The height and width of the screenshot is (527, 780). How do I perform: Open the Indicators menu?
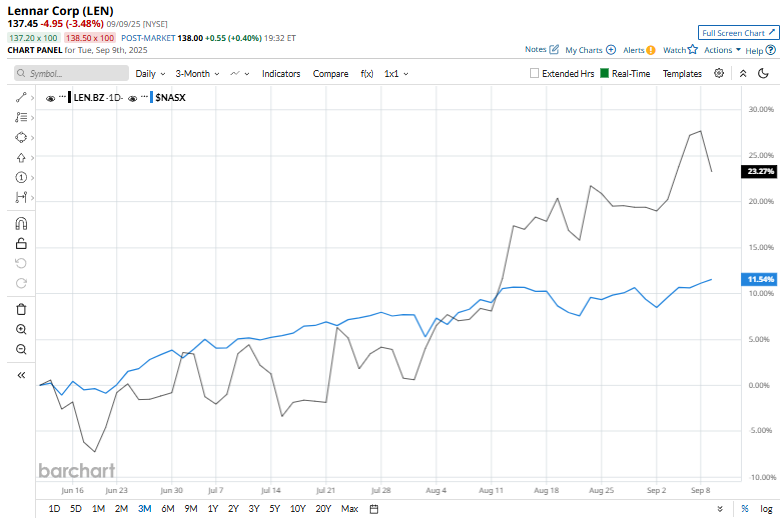click(281, 74)
